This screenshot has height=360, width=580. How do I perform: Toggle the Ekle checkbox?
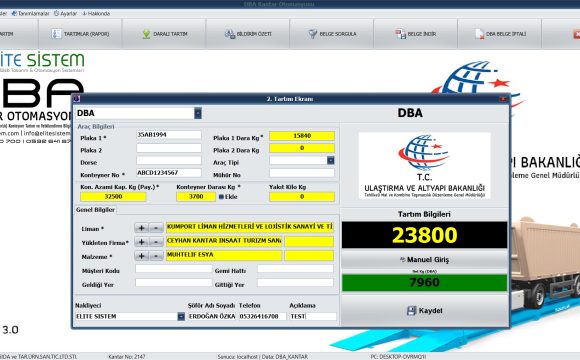(x=222, y=197)
